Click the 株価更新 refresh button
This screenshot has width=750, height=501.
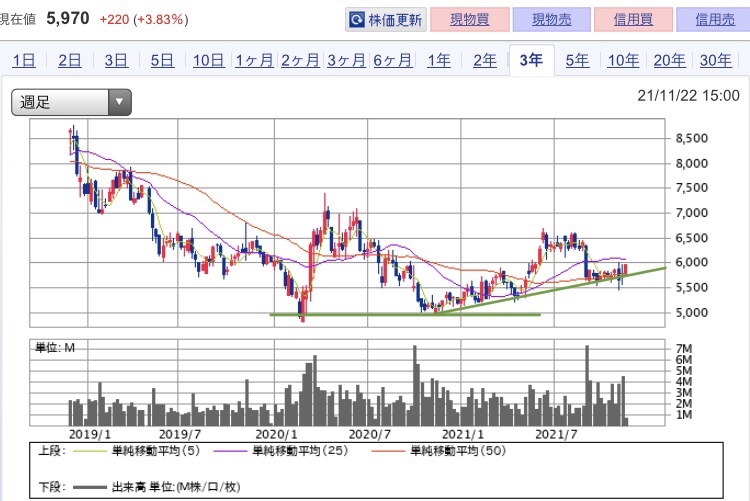click(x=386, y=19)
